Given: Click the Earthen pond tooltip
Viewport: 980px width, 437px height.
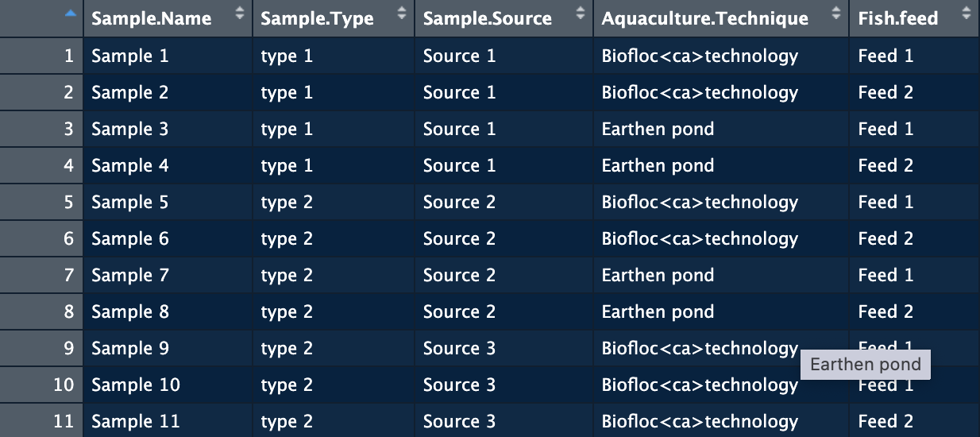Looking at the screenshot, I should [x=866, y=365].
